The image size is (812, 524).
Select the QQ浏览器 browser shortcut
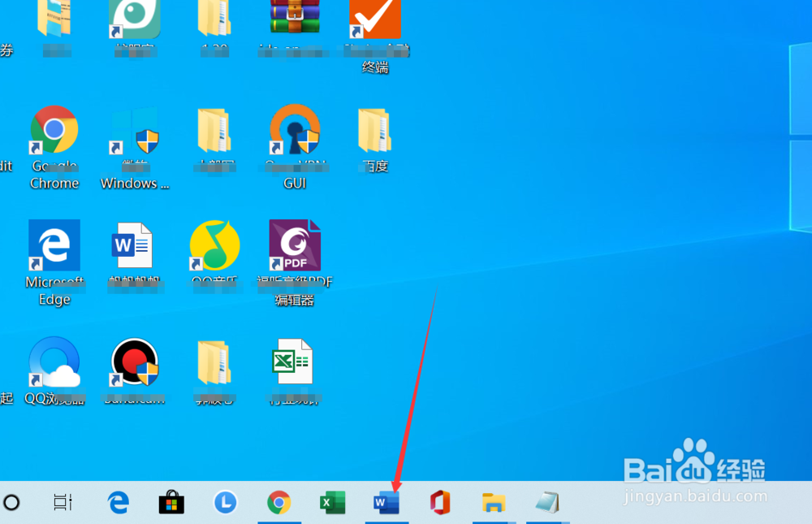click(x=54, y=362)
